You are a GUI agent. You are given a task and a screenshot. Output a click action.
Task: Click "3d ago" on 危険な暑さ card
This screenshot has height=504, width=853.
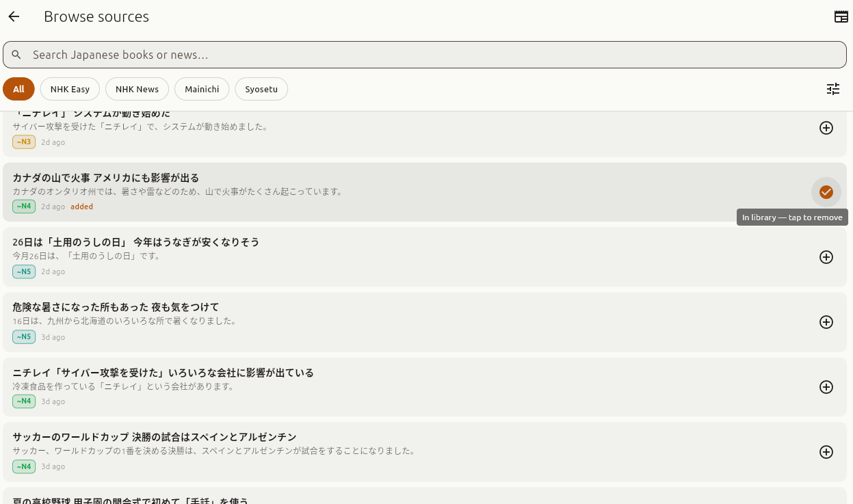(53, 337)
